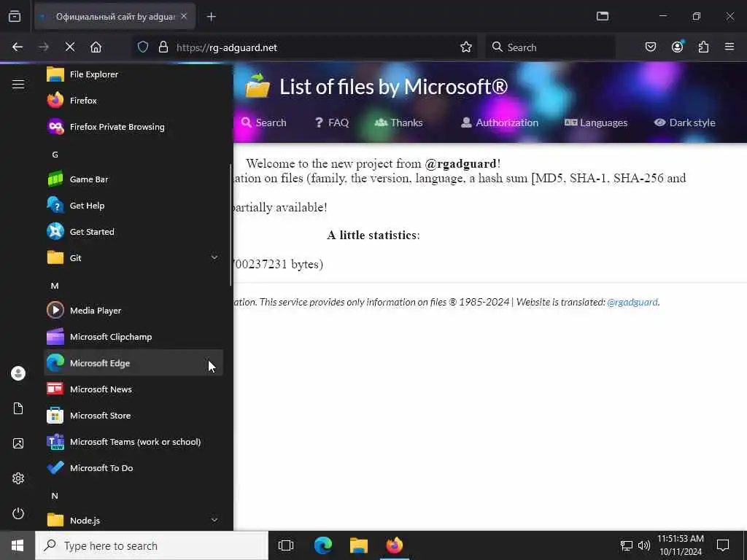Launch Game Bar app
The width and height of the screenshot is (747, 560).
(133, 179)
